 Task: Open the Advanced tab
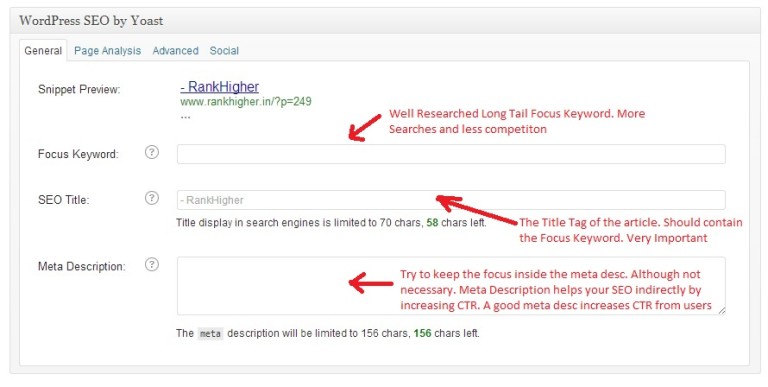point(175,50)
